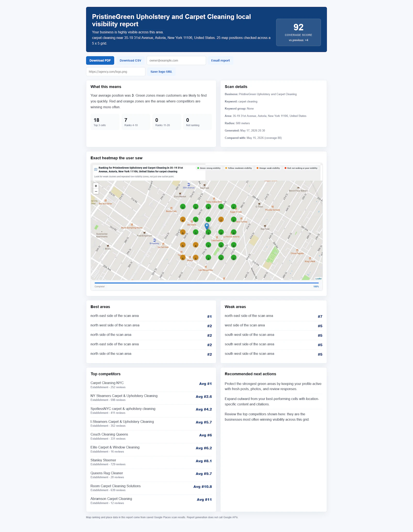Click the Food Emporium cart icon
This screenshot has height=532, width=413.
[145, 233]
